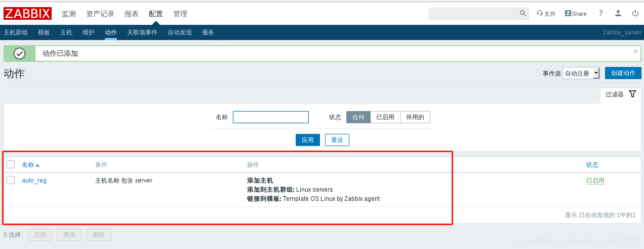Select the 停用的 status option

(x=415, y=117)
